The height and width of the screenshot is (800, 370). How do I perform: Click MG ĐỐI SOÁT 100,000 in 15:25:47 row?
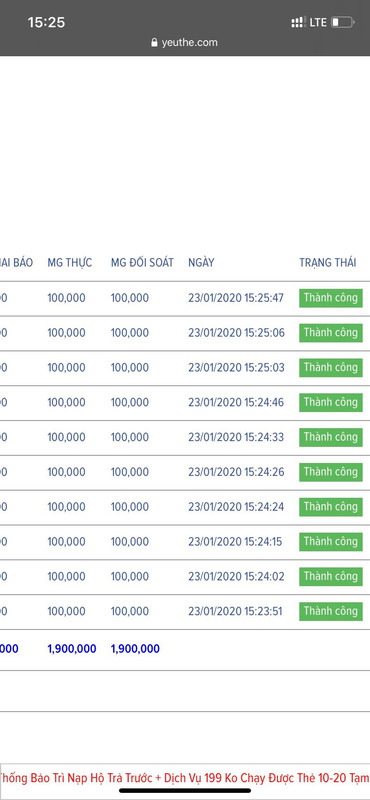click(x=130, y=298)
